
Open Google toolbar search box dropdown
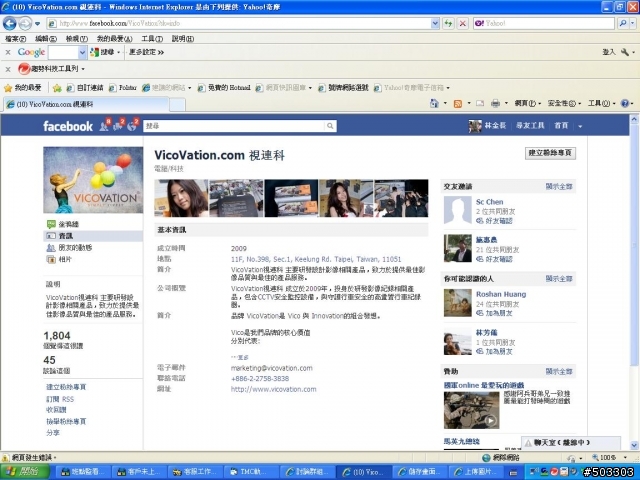(82, 52)
